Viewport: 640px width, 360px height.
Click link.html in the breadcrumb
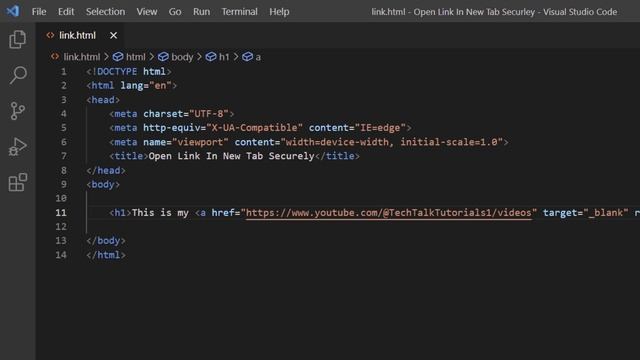pyautogui.click(x=82, y=57)
